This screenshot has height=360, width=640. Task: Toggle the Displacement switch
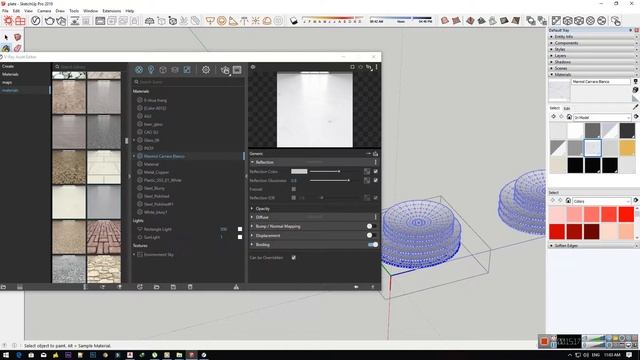click(x=371, y=236)
